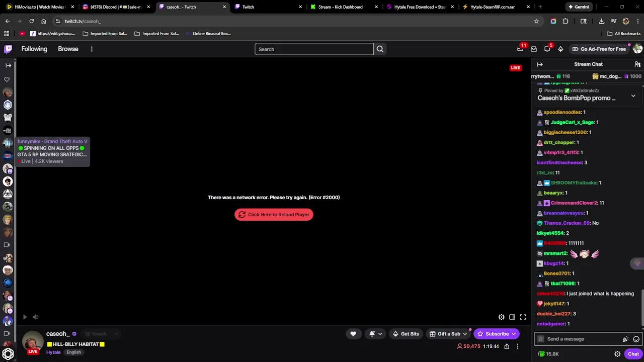Click the English language tag
The image size is (644, 362).
pos(73,352)
